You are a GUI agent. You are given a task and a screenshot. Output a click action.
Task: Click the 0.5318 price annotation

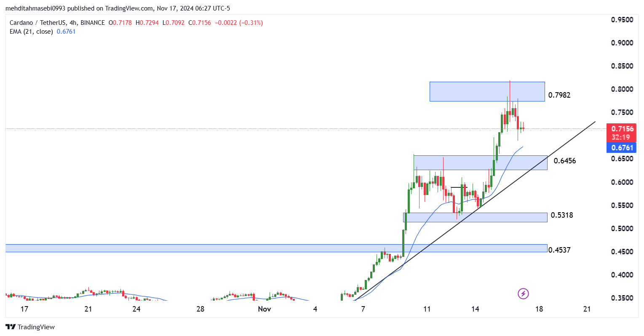[x=562, y=215]
